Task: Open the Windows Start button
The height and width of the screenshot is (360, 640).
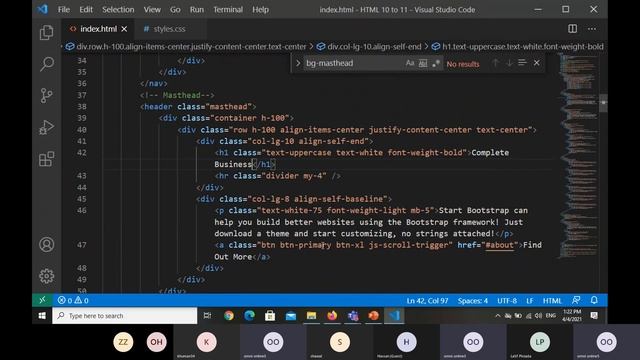Action: [42, 316]
